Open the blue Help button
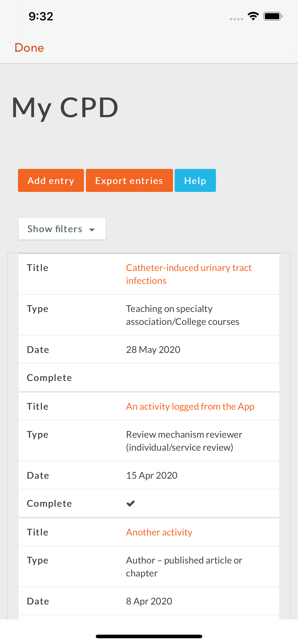This screenshot has width=298, height=644. pos(195,180)
